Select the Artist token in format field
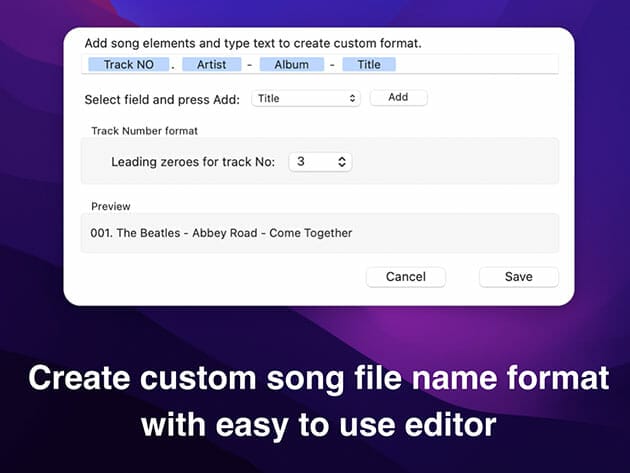This screenshot has width=630, height=473. [212, 64]
